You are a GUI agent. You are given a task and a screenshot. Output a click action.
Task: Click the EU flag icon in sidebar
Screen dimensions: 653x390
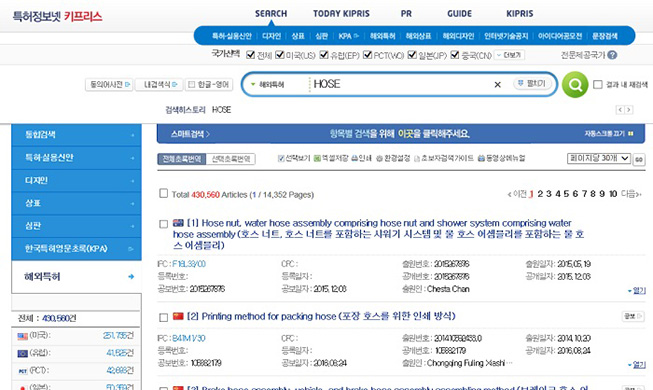[22, 353]
